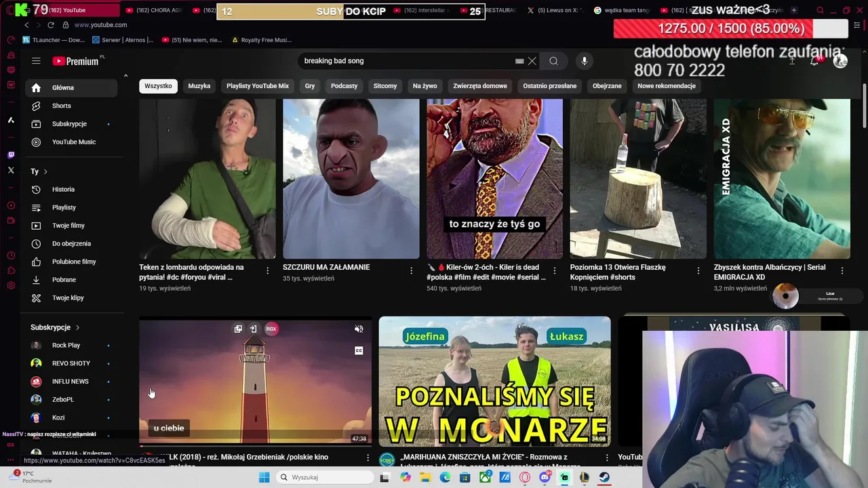This screenshot has height=488, width=868.
Task: Open the account avatar menu
Action: [840, 61]
